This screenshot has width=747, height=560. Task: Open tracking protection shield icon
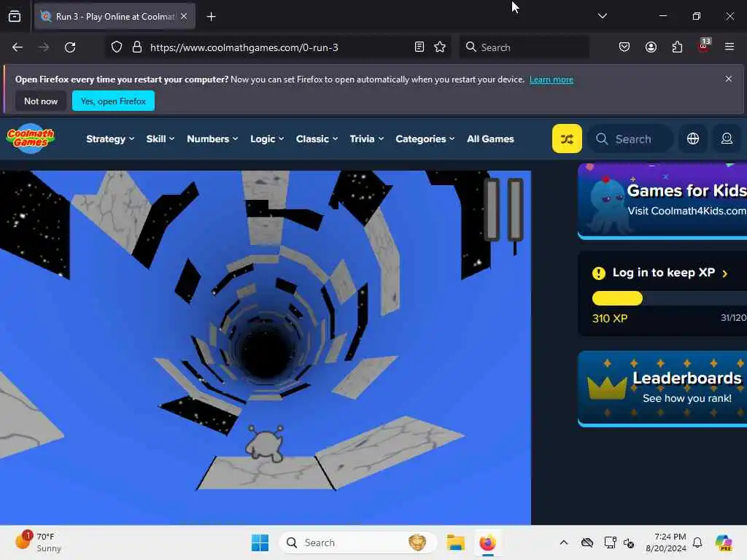[117, 47]
